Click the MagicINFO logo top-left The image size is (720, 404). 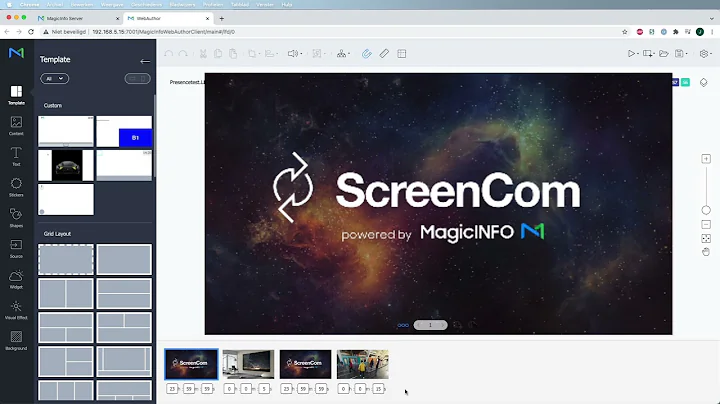click(16, 52)
